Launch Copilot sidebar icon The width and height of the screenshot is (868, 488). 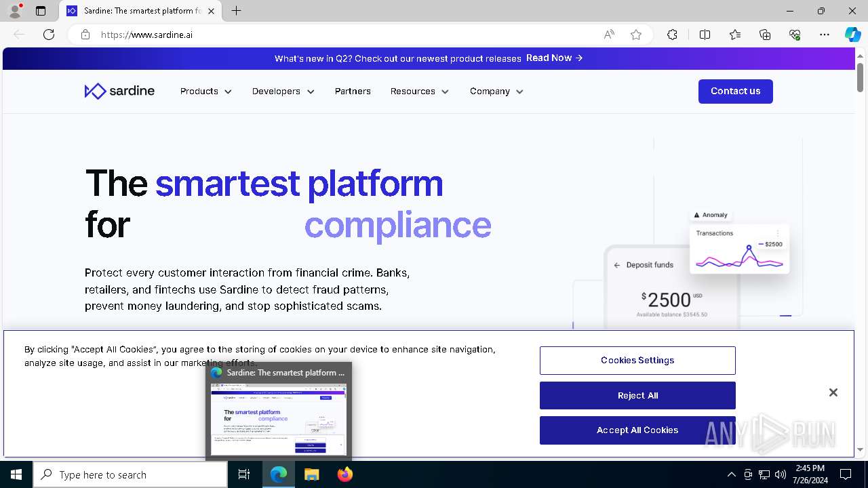[852, 35]
